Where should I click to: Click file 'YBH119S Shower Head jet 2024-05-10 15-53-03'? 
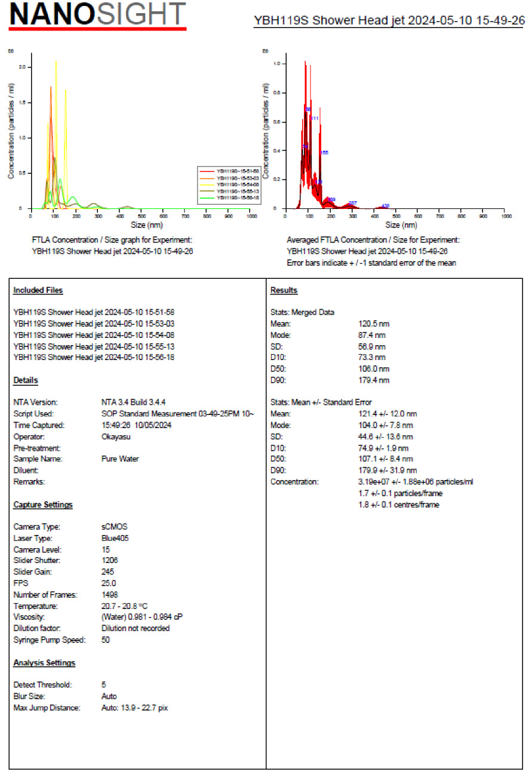(x=94, y=323)
